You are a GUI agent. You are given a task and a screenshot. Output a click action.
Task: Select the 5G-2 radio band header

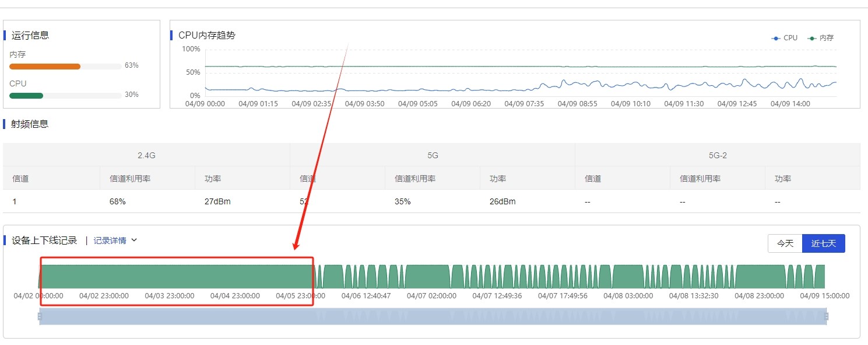tap(717, 156)
